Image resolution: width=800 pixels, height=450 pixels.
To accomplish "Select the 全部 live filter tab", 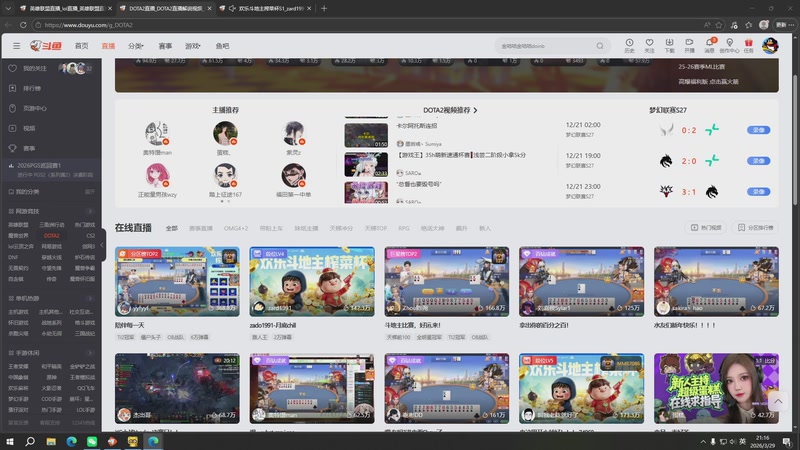I will tap(171, 229).
